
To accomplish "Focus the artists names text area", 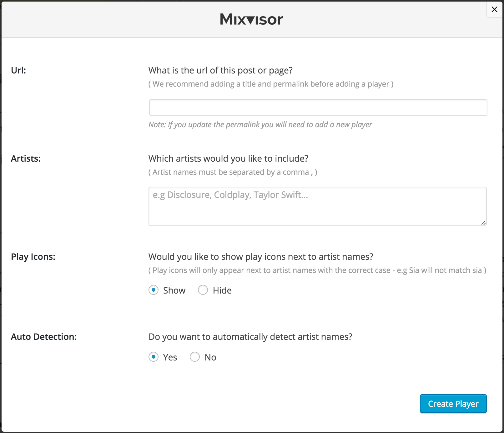I will pos(318,206).
